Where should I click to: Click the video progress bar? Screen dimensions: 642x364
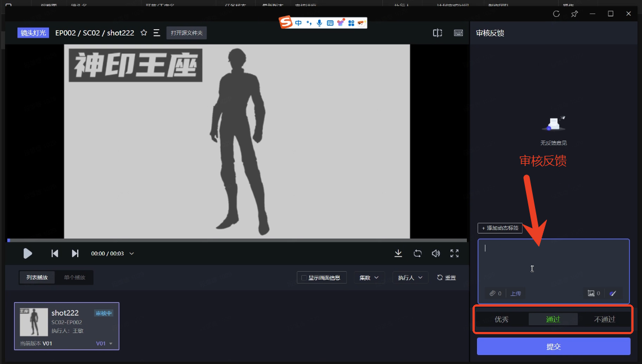tap(237, 240)
